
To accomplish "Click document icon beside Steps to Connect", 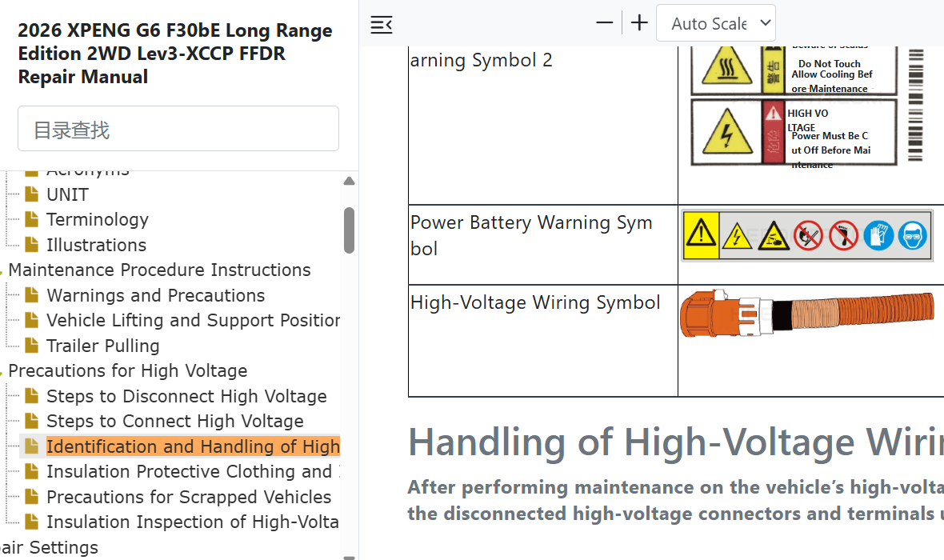I will 32,420.
